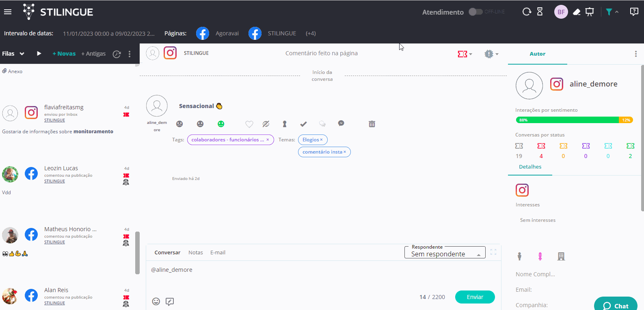Open the Detalhes tab
Viewport: 644px width, 310px height.
[x=530, y=167]
